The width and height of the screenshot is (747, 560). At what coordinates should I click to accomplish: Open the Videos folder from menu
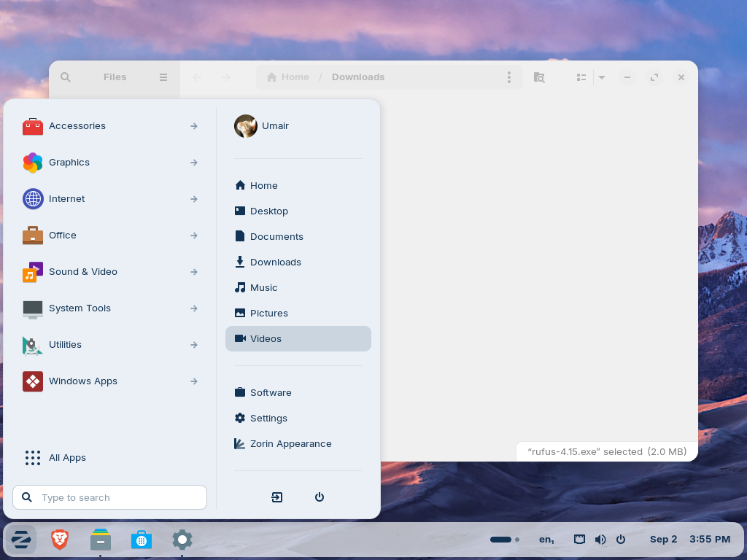[298, 338]
